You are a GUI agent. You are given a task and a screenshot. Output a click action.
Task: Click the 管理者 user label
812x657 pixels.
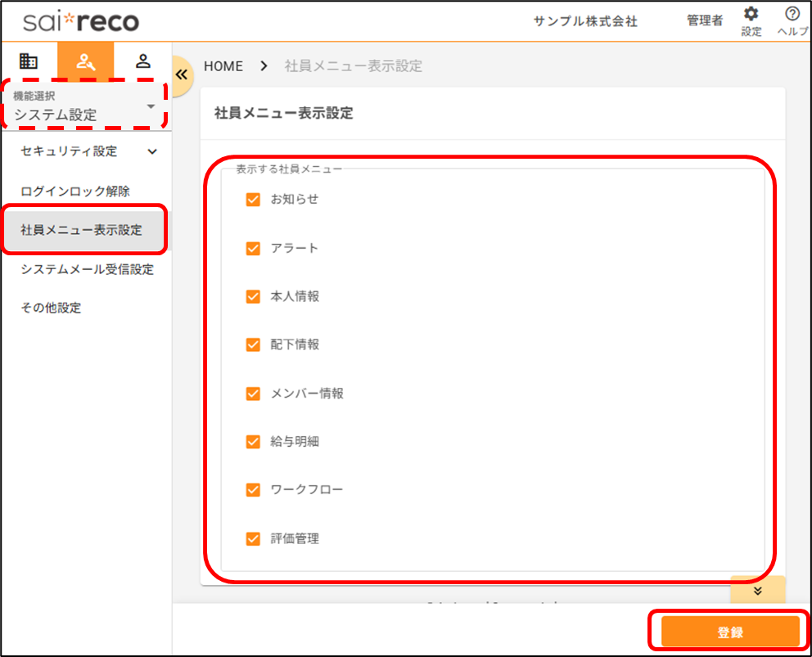(704, 21)
